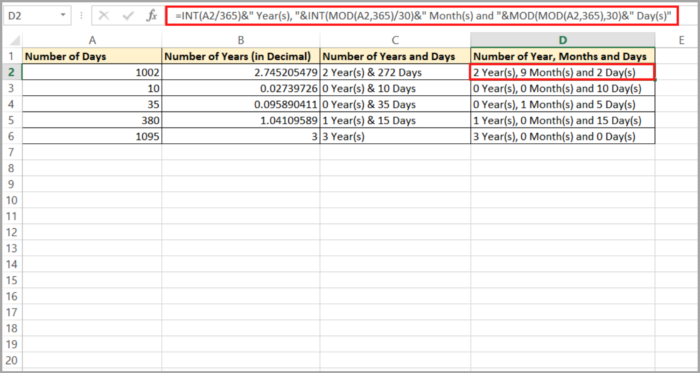This screenshot has height=373, width=700.
Task: Select cell with 2 Year(s) & 272 Days
Action: tap(395, 72)
